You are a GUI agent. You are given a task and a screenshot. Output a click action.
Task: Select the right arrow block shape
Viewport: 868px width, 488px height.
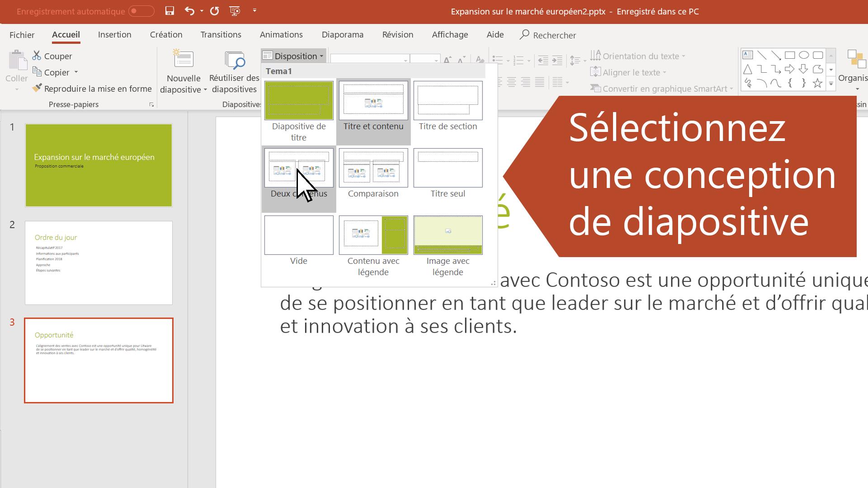pos(790,69)
